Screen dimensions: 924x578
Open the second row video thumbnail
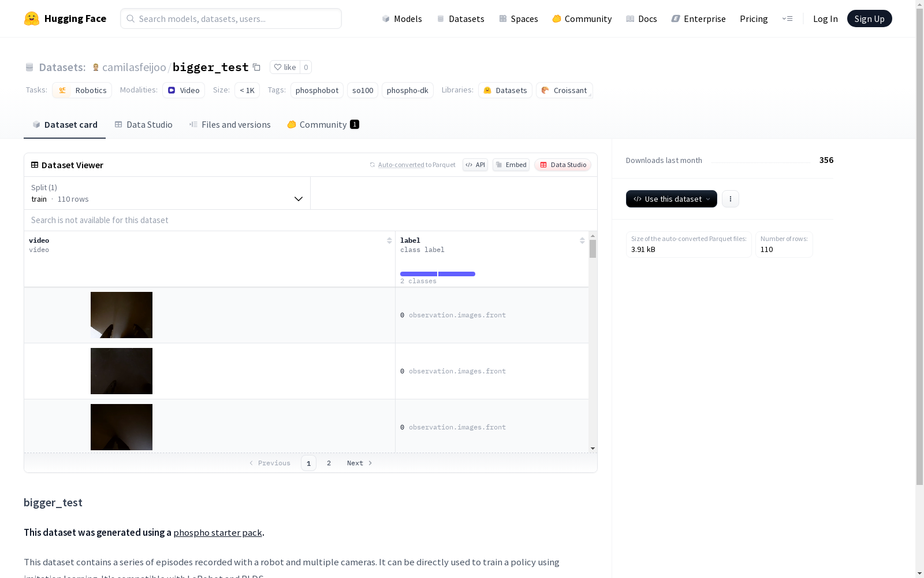pos(121,371)
